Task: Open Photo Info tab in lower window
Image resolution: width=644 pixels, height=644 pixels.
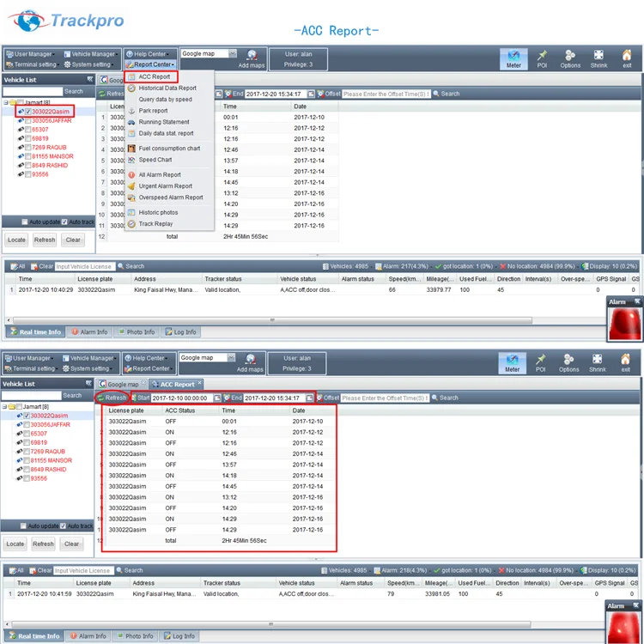Action: click(x=136, y=636)
